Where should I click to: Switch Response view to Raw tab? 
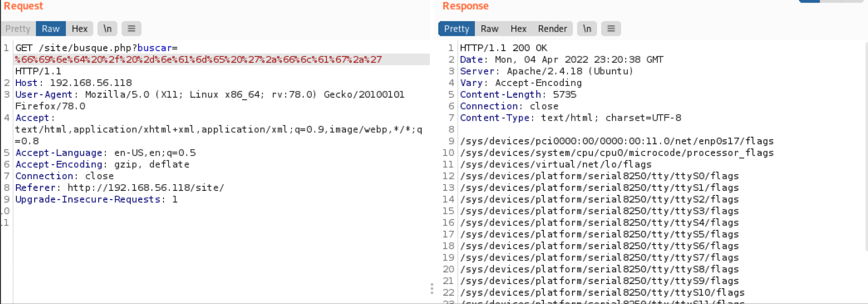click(x=489, y=29)
